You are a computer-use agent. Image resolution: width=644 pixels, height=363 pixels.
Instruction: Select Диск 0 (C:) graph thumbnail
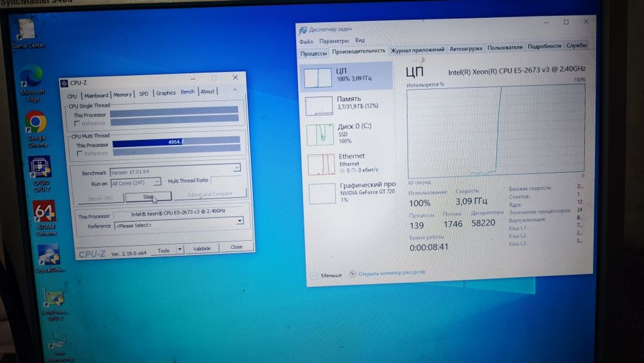[x=320, y=134]
